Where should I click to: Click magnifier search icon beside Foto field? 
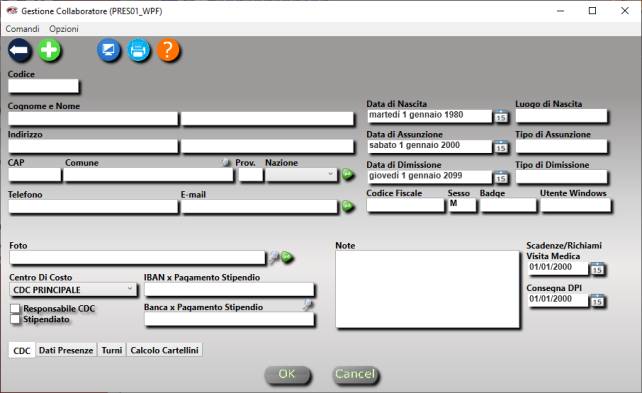pos(274,257)
